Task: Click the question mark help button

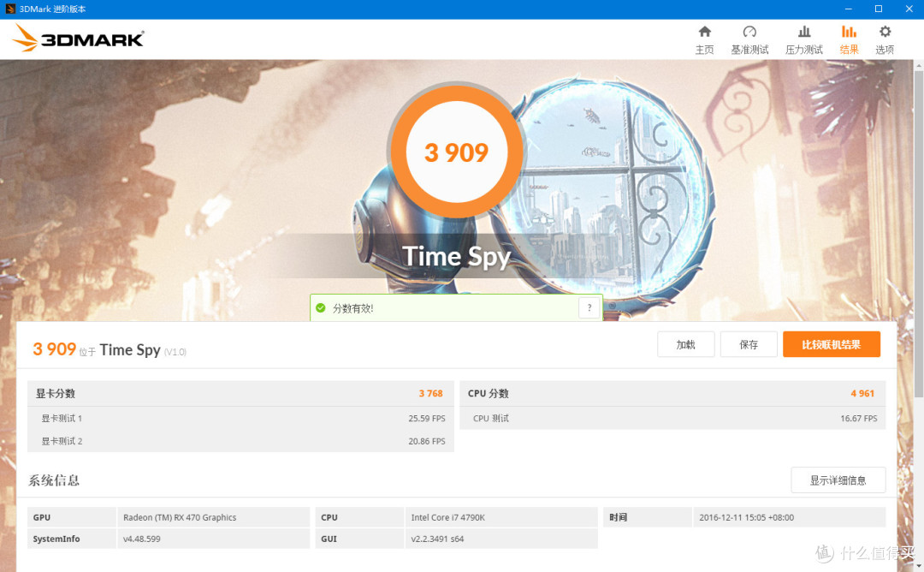Action: pyautogui.click(x=589, y=307)
